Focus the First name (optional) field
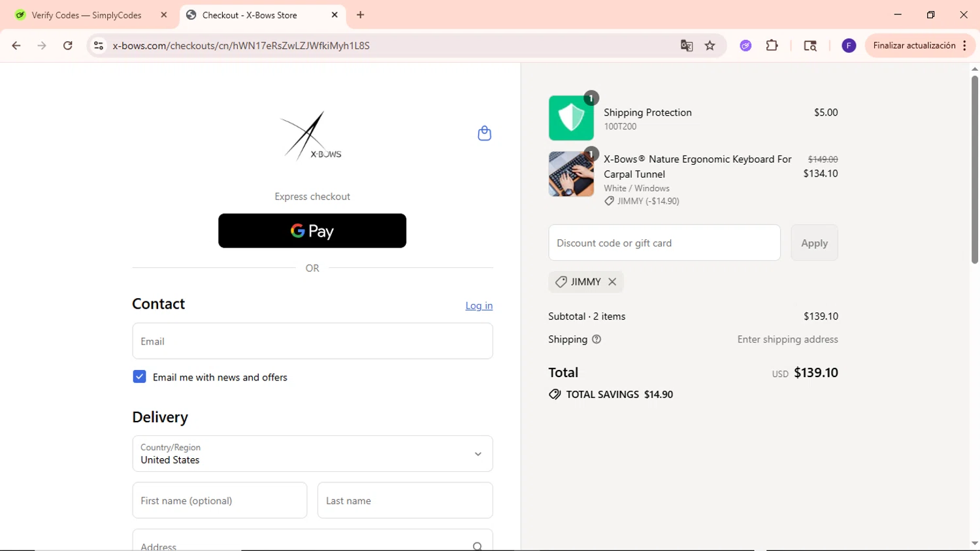The height and width of the screenshot is (551, 980). (x=220, y=501)
